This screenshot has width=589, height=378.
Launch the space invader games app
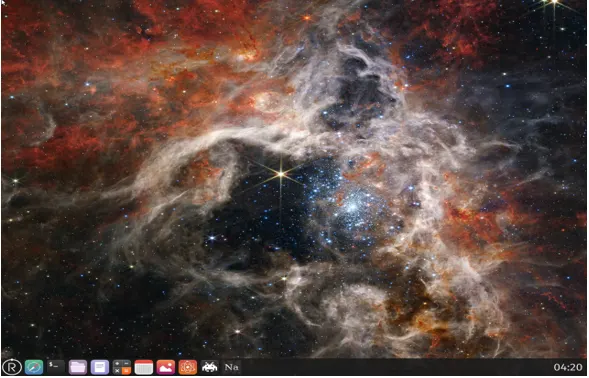tap(210, 367)
